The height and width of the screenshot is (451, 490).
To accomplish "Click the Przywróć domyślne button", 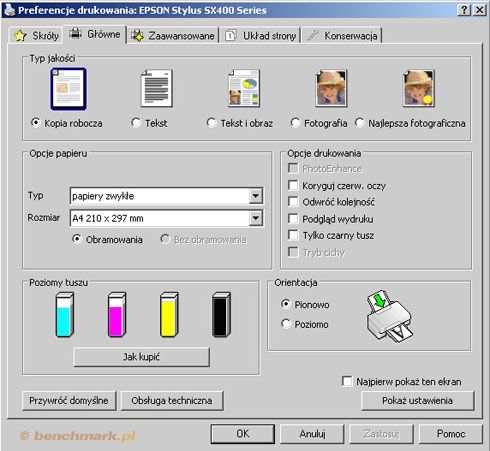I will pos(69,400).
